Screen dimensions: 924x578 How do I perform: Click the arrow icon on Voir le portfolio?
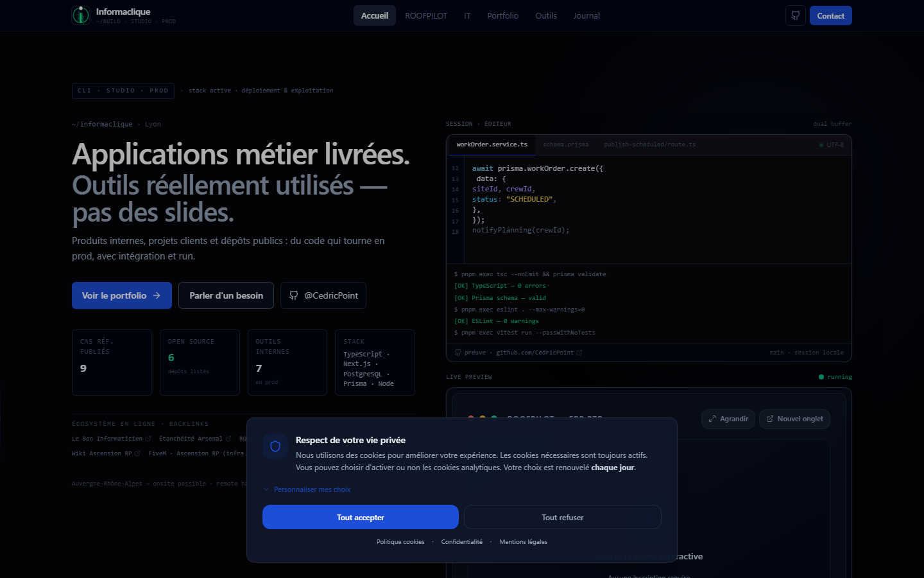(x=157, y=295)
